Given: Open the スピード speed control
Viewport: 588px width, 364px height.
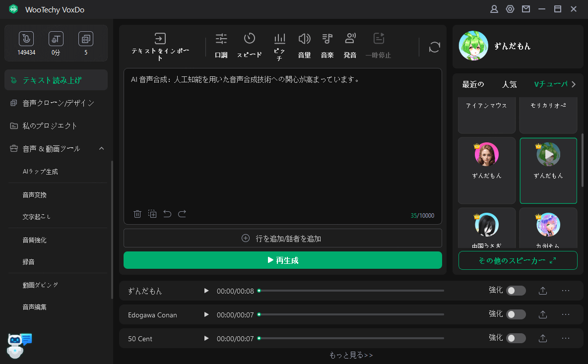Looking at the screenshot, I should (x=250, y=46).
